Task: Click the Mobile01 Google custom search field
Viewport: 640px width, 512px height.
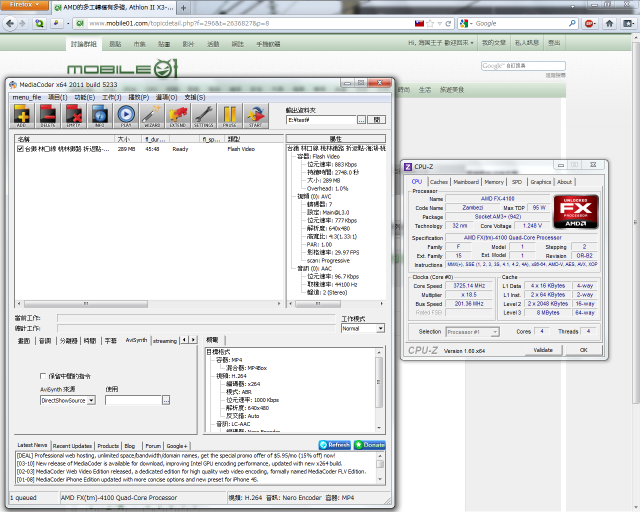Action: click(x=523, y=66)
